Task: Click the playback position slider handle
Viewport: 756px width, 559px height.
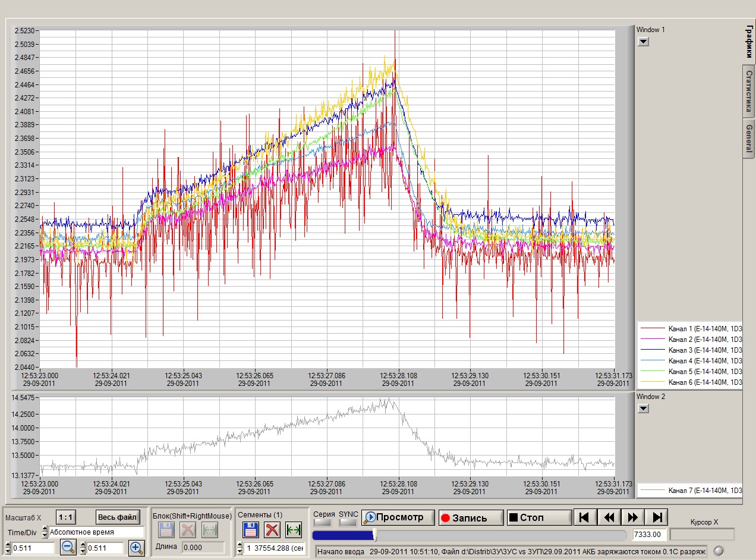Action: point(374,535)
